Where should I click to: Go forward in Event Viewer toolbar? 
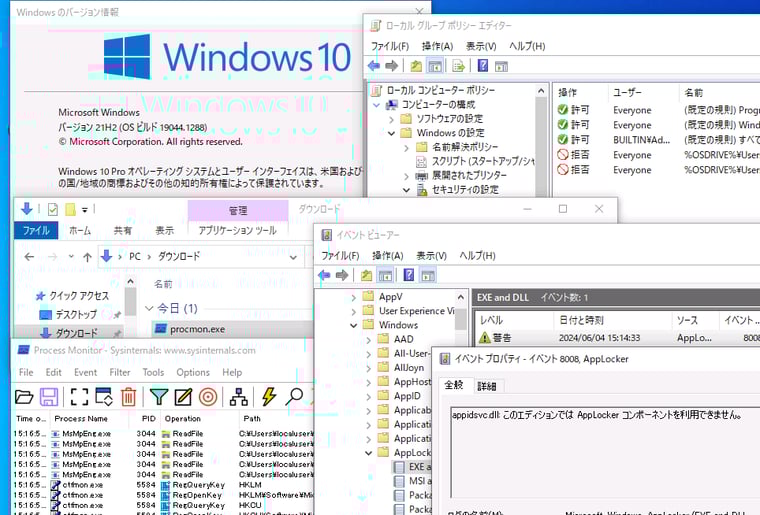342,275
